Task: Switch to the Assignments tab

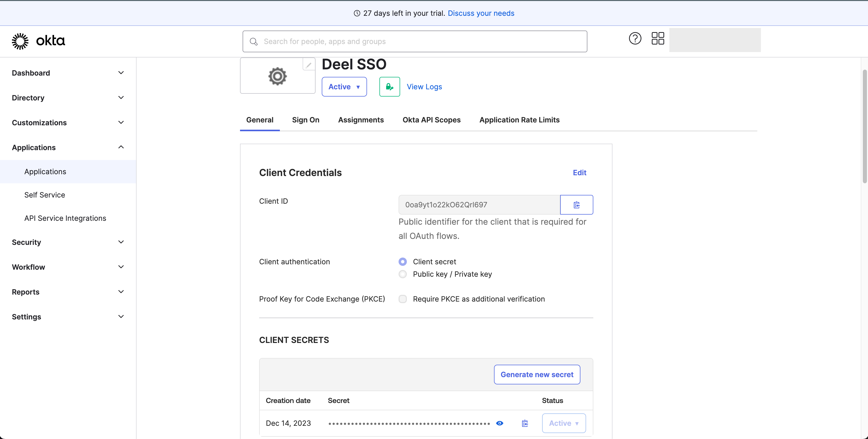Action: point(361,120)
